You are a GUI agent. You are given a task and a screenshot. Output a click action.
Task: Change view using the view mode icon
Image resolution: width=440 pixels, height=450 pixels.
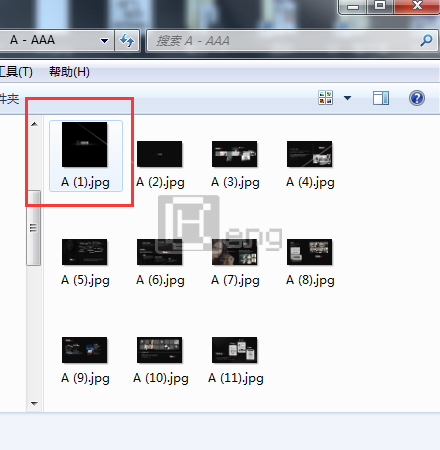coord(326,98)
